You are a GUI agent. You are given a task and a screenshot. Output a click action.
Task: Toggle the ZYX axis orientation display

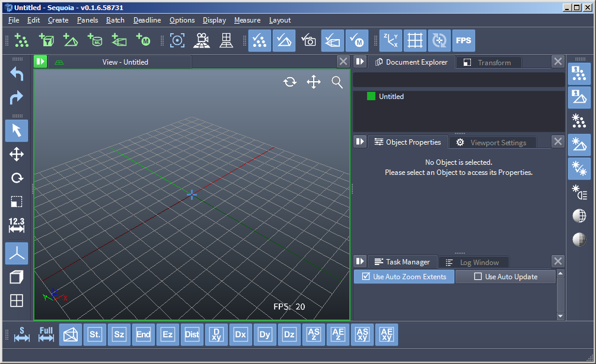click(x=390, y=40)
